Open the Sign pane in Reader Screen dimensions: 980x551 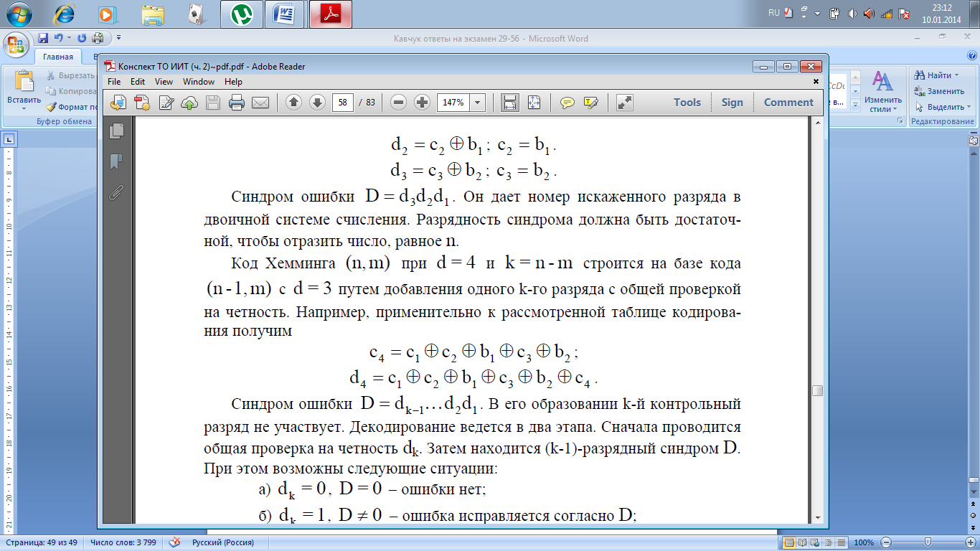coord(732,103)
